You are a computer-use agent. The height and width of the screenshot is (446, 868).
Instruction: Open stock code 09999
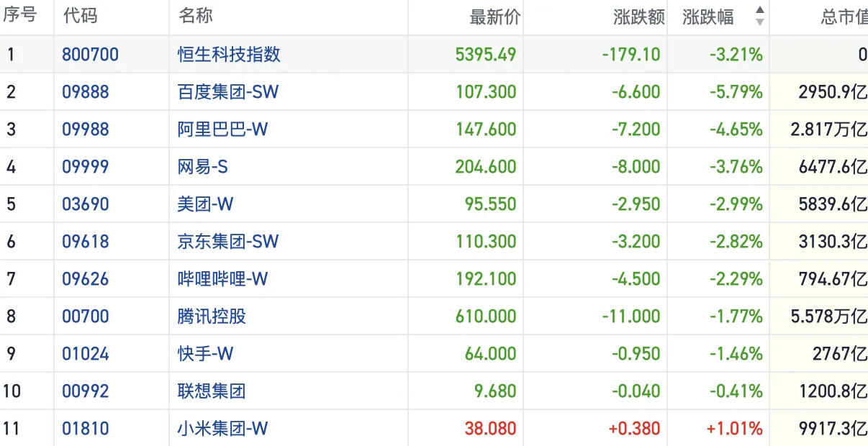tap(86, 167)
